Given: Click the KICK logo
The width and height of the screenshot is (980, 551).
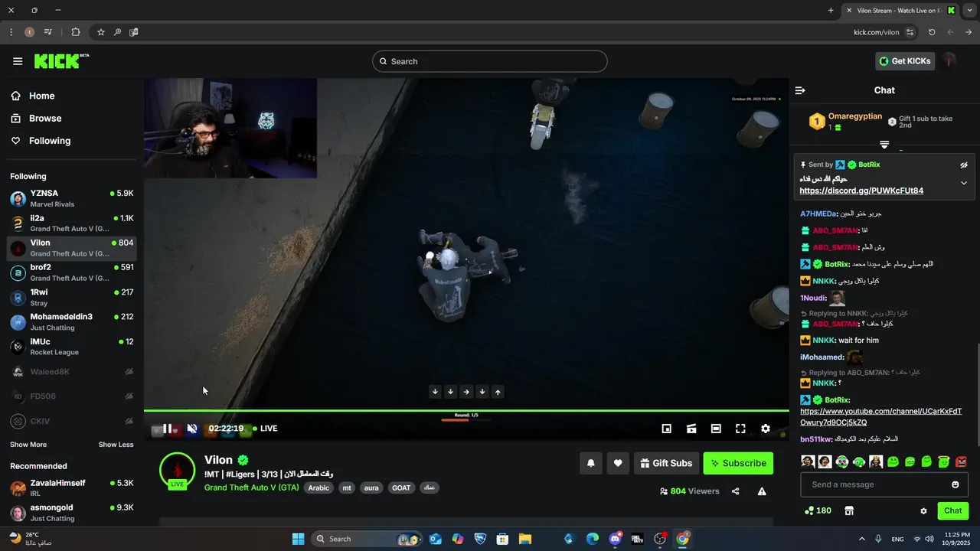Looking at the screenshot, I should 61,61.
